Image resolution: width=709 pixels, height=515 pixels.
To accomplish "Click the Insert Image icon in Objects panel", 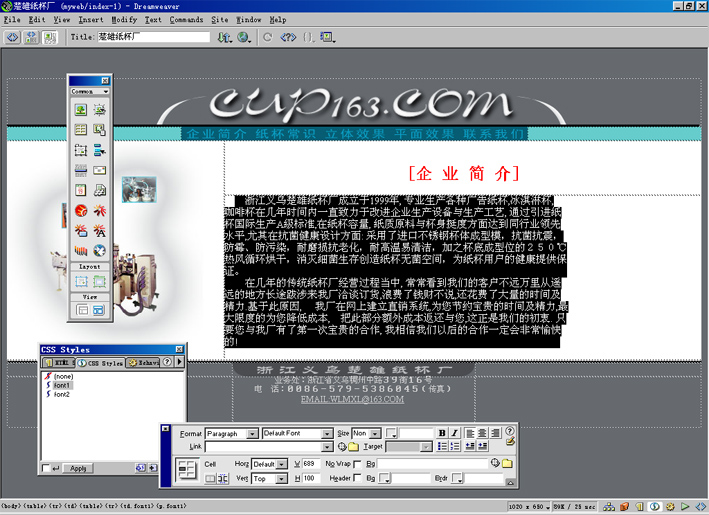I will (x=81, y=110).
